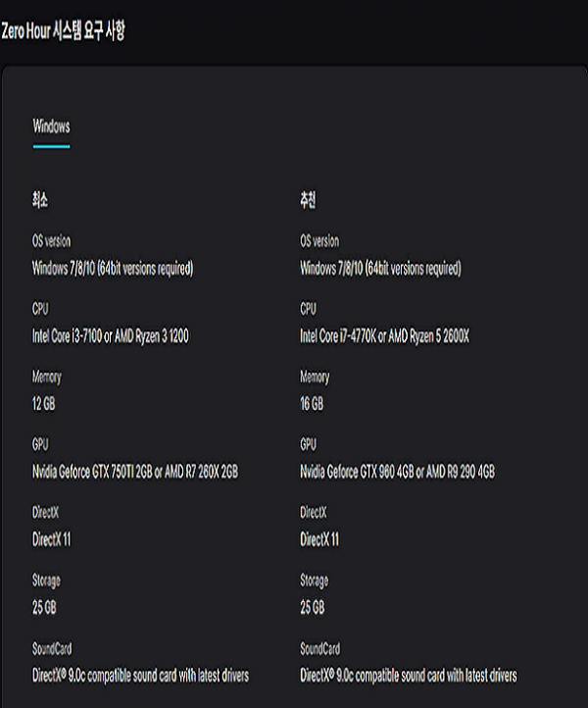588x708 pixels.
Task: Click the minimum DirectX 9.0c sound card text
Action: pyautogui.click(x=140, y=676)
